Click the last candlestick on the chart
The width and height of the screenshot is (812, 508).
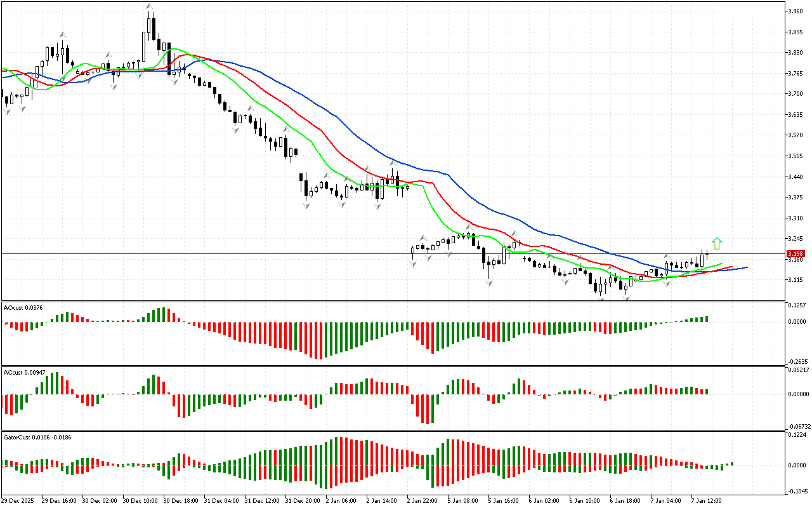[x=707, y=254]
